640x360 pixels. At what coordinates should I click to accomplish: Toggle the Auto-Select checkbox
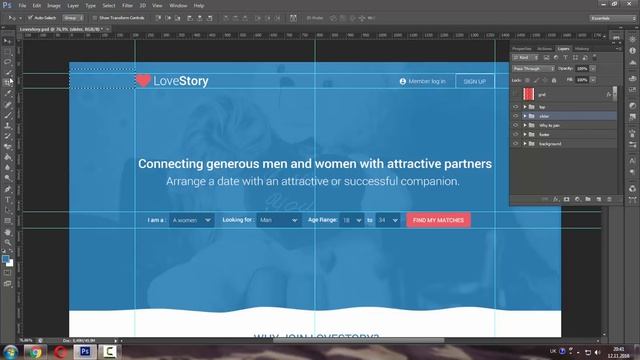30,18
